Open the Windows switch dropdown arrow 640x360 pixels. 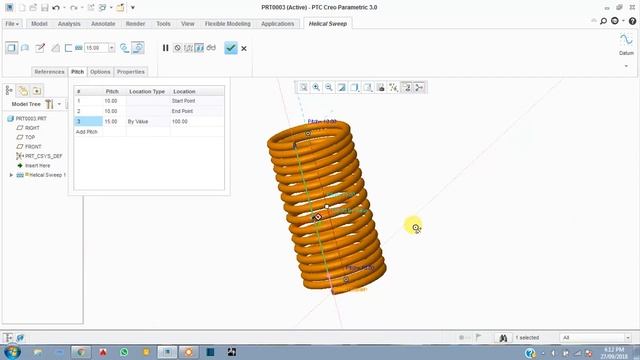111,8
